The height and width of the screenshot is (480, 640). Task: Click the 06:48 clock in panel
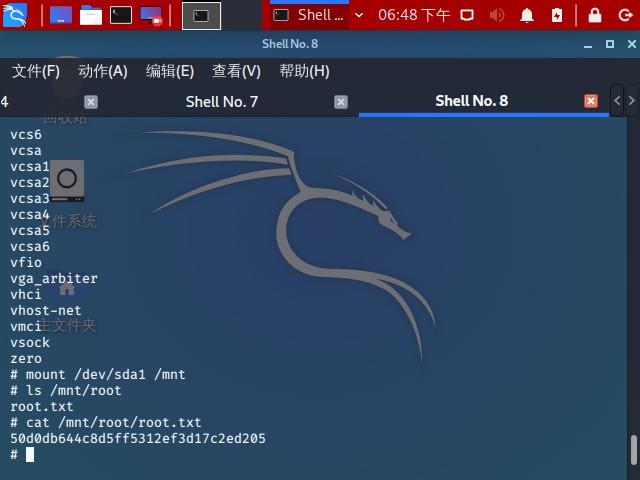413,15
